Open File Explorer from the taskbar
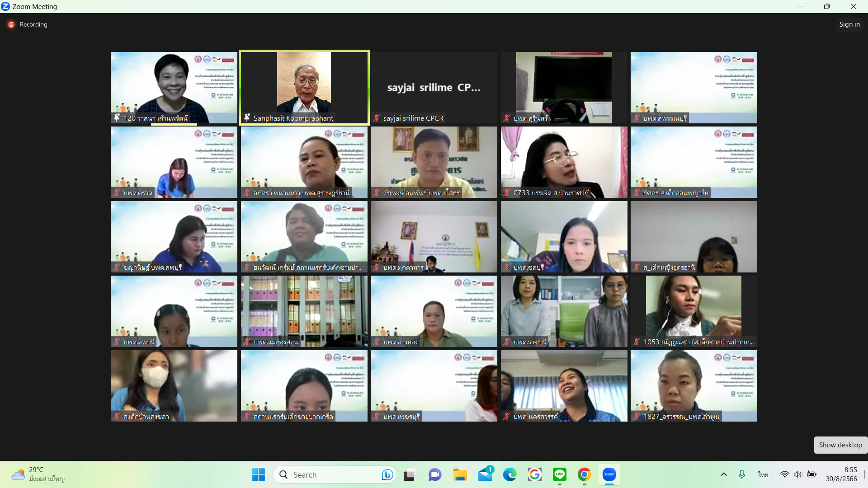The height and width of the screenshot is (488, 868). (x=460, y=474)
